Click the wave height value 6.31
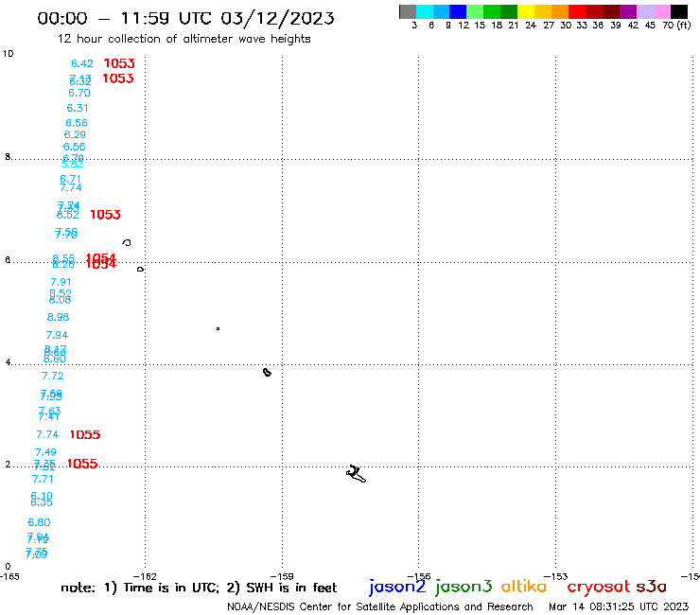Image resolution: width=700 pixels, height=615 pixels. (78, 108)
